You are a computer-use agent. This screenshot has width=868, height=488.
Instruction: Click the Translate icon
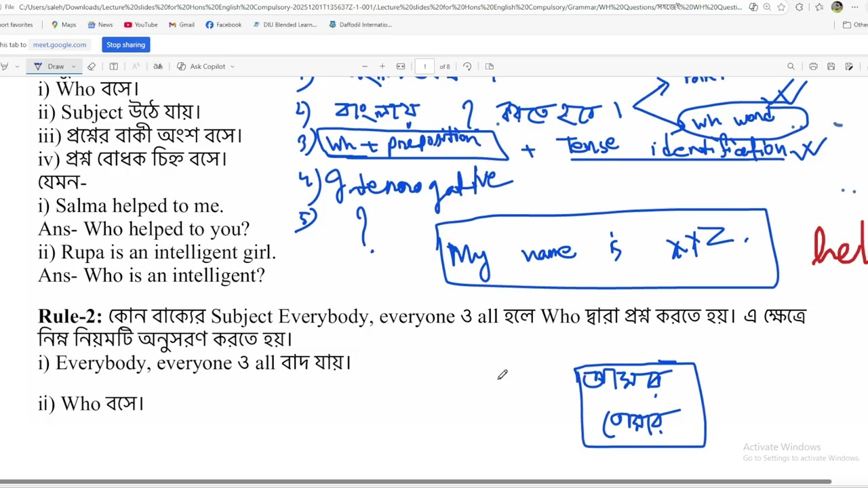158,66
